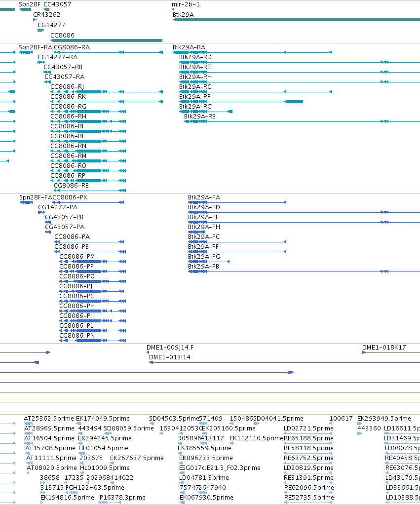The width and height of the screenshot is (420, 505).
Task: Select protein Spn28F-PA
Action: [x=36, y=197]
